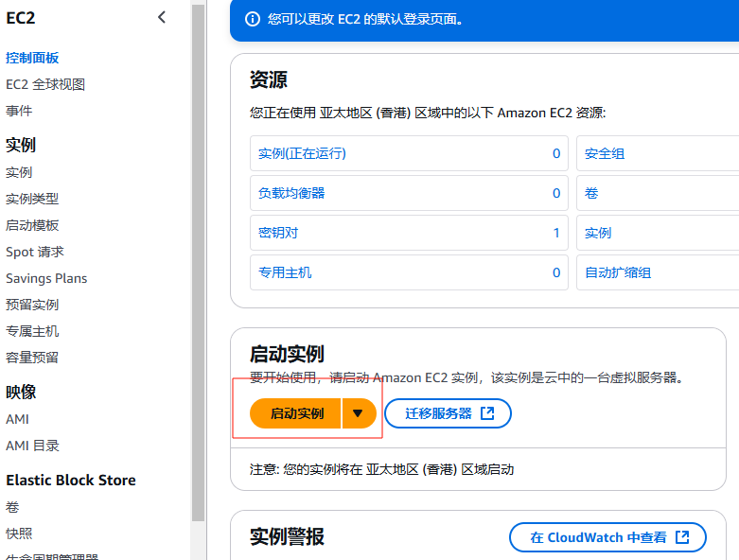Click the external link icon on CloudWatch button
Image resolution: width=739 pixels, height=560 pixels.
click(683, 537)
